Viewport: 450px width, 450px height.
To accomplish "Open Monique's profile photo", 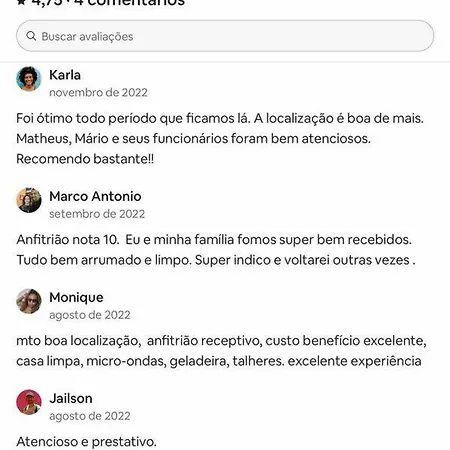I will [x=29, y=301].
